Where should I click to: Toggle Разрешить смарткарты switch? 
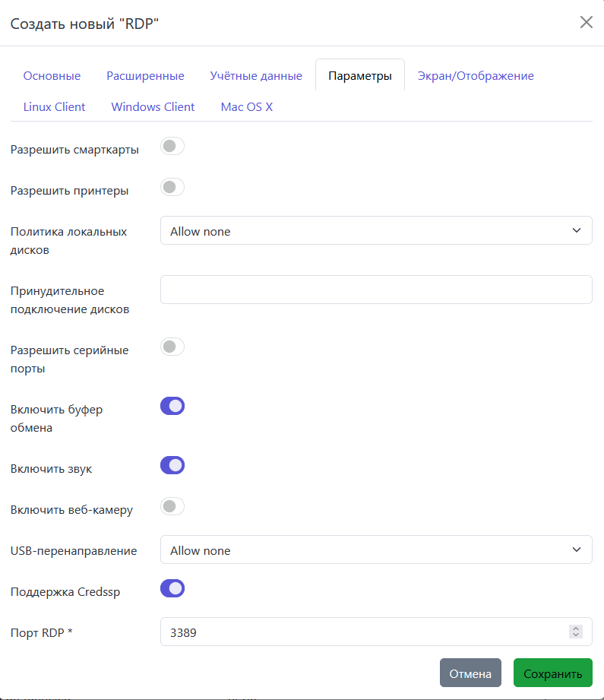pos(172,147)
